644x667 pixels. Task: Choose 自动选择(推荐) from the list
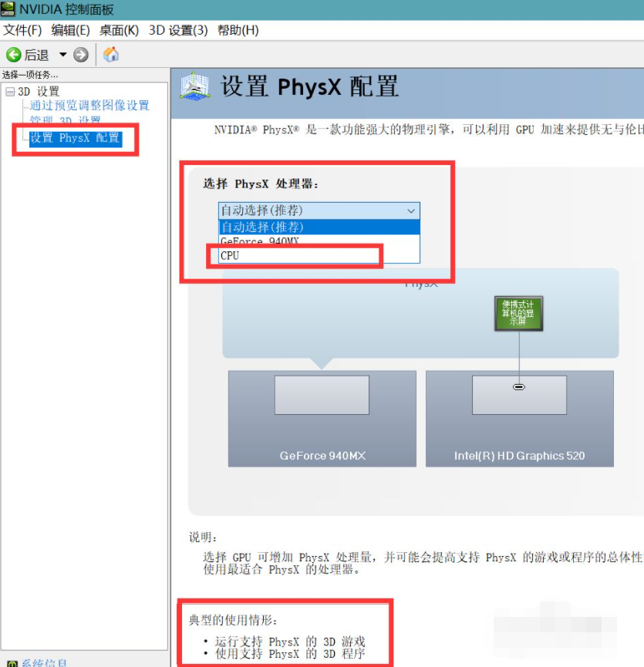pyautogui.click(x=319, y=227)
